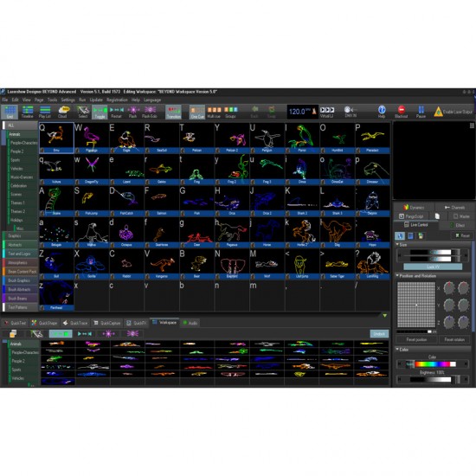Image resolution: width=476 pixels, height=476 pixels.
Task: Open the PangoScript tab
Action: pos(411,216)
